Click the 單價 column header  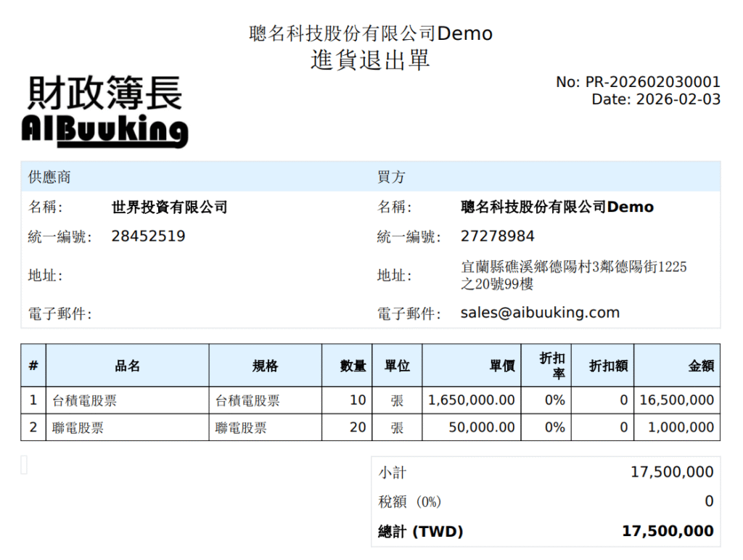coord(502,366)
